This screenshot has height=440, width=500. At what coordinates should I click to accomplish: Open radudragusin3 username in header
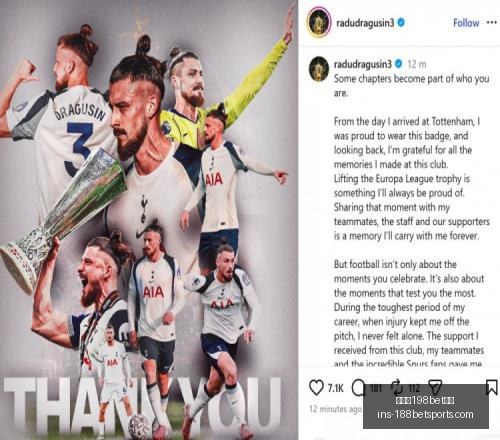point(365,23)
